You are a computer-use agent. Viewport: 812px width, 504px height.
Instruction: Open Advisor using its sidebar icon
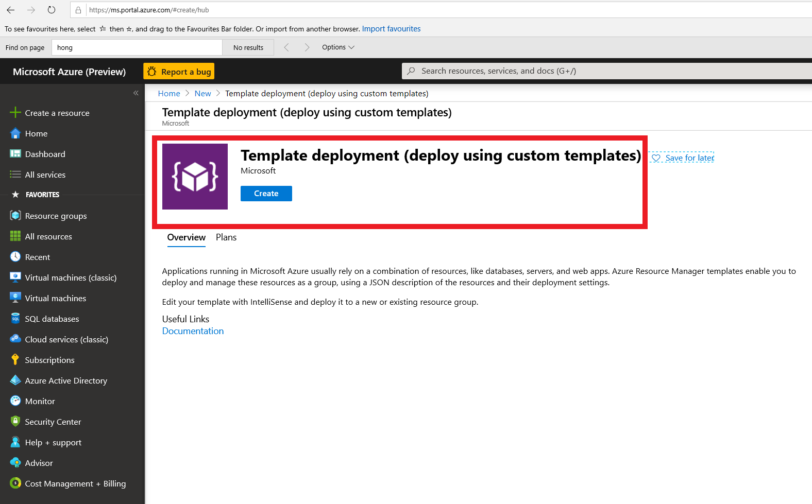(x=15, y=463)
